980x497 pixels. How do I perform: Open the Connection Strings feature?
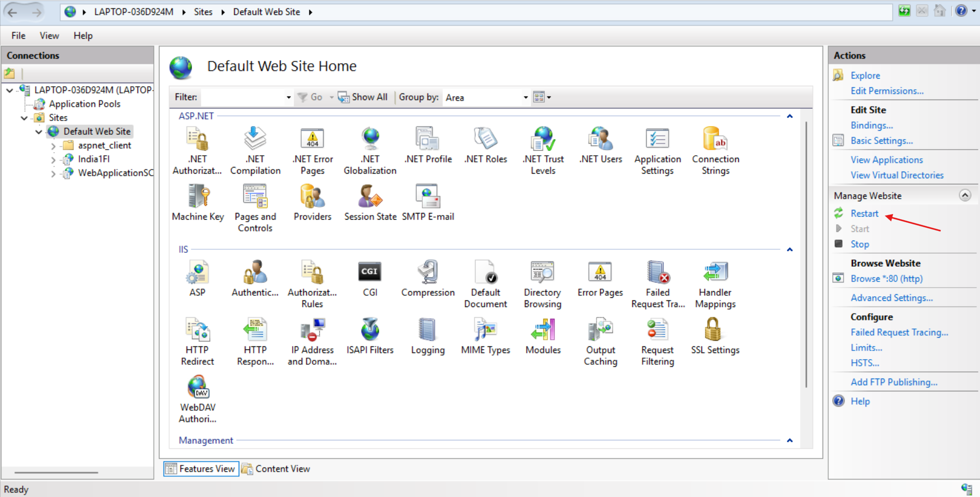[x=715, y=151]
